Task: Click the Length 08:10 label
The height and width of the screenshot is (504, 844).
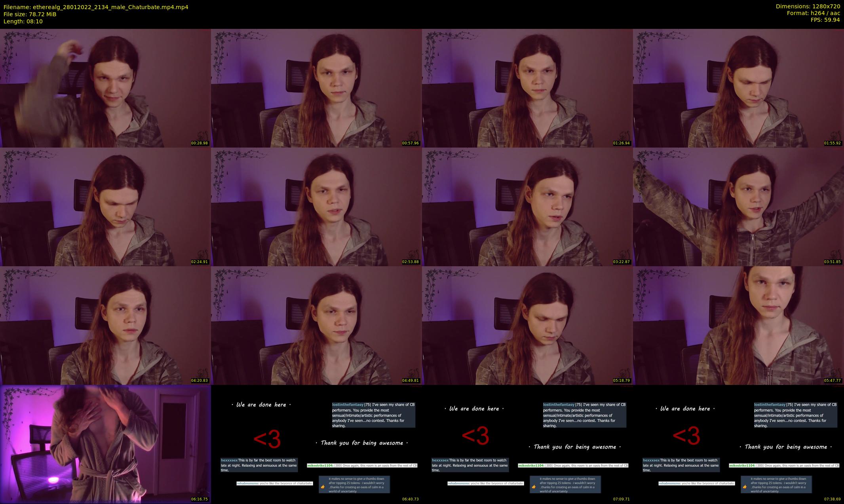Action: pos(23,21)
